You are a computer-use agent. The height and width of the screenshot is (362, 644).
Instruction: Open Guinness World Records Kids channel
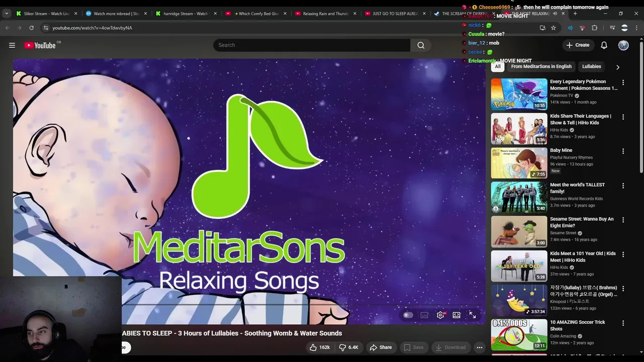576,199
